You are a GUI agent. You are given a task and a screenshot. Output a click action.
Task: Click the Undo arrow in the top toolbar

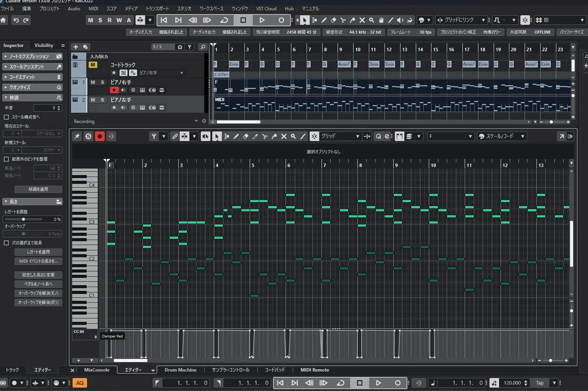[16, 20]
